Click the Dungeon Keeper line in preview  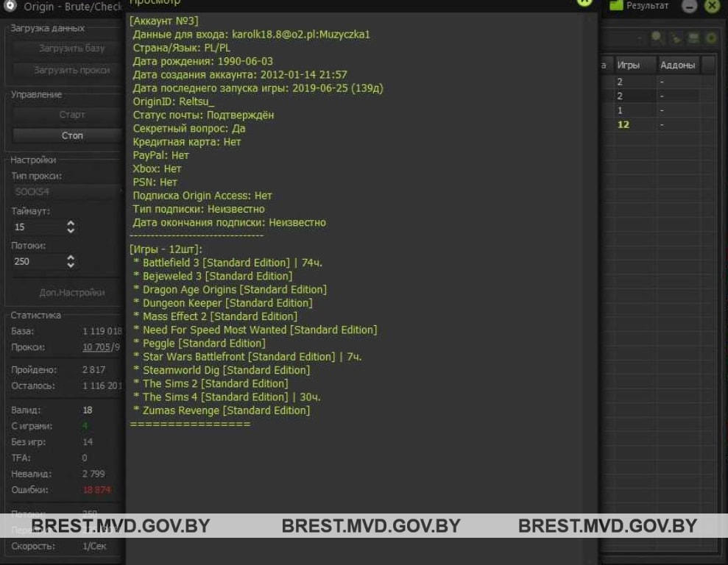click(223, 303)
